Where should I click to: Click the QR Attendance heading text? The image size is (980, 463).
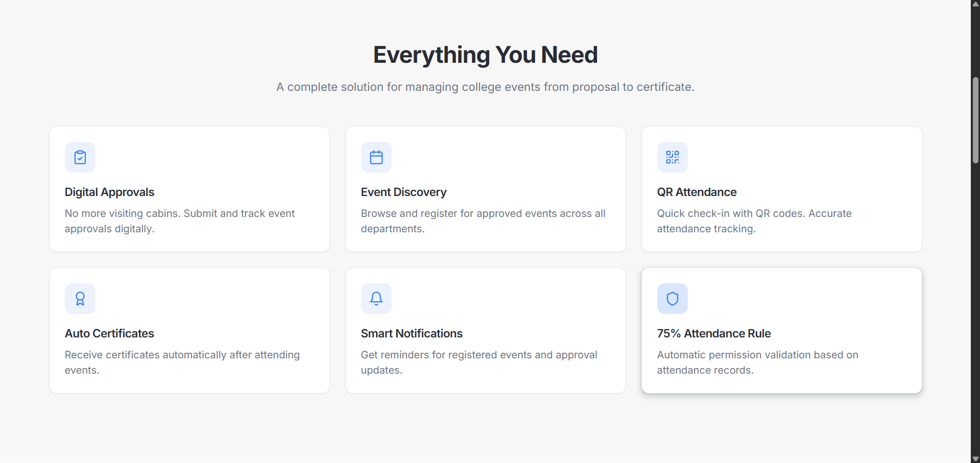(x=697, y=192)
